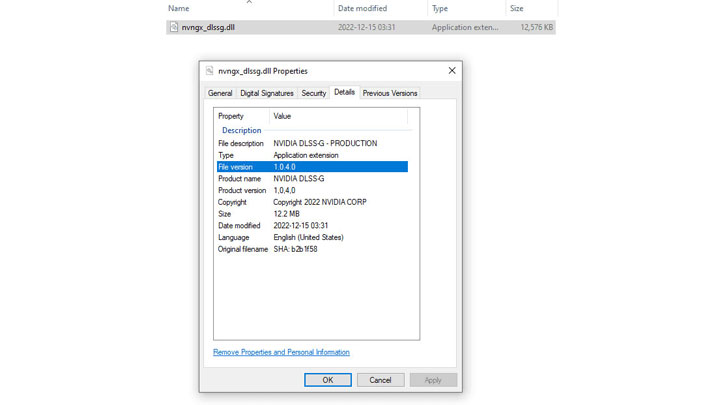Select the highlighted File version row
This screenshot has width=720, height=405.
[x=312, y=167]
